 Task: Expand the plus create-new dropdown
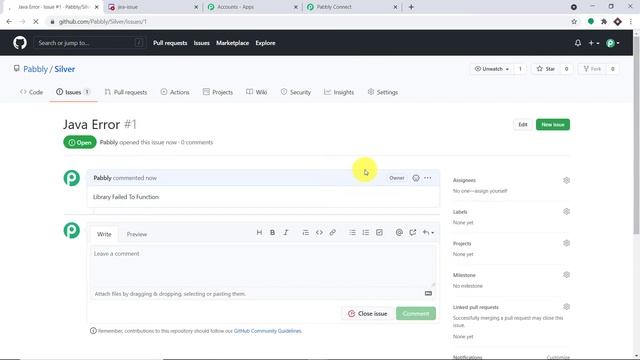[x=593, y=43]
